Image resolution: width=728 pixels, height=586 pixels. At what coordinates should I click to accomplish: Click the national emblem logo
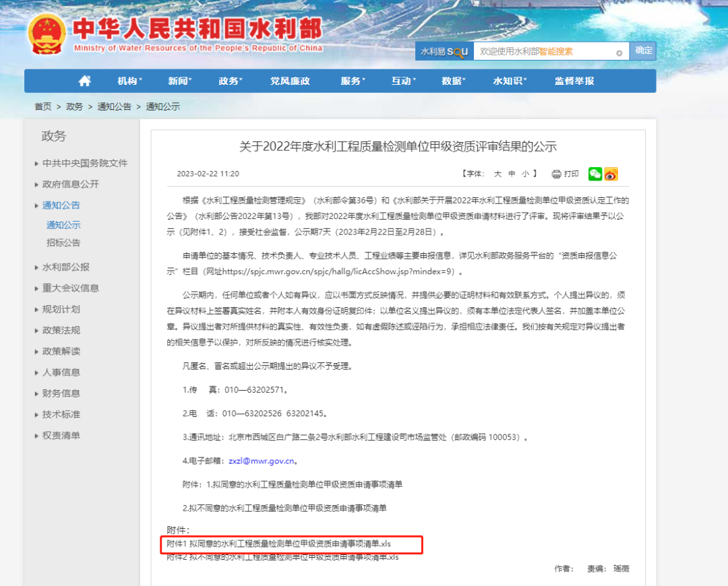(x=47, y=34)
